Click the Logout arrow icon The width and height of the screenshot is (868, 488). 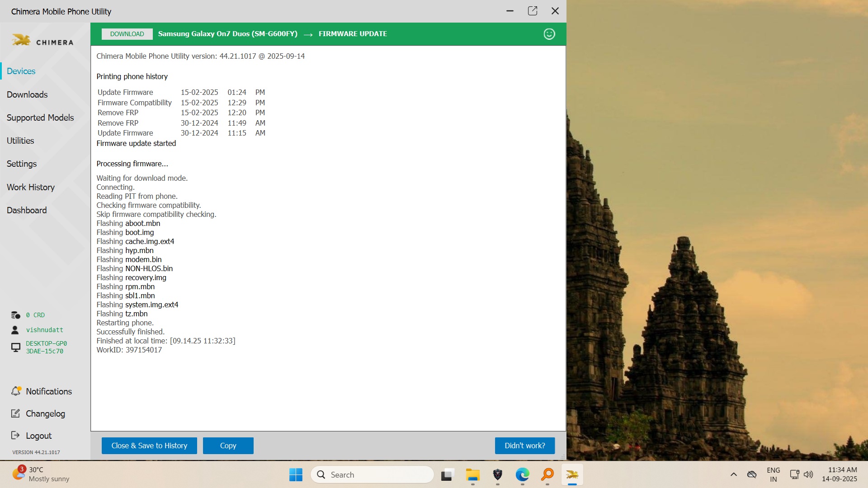point(15,435)
